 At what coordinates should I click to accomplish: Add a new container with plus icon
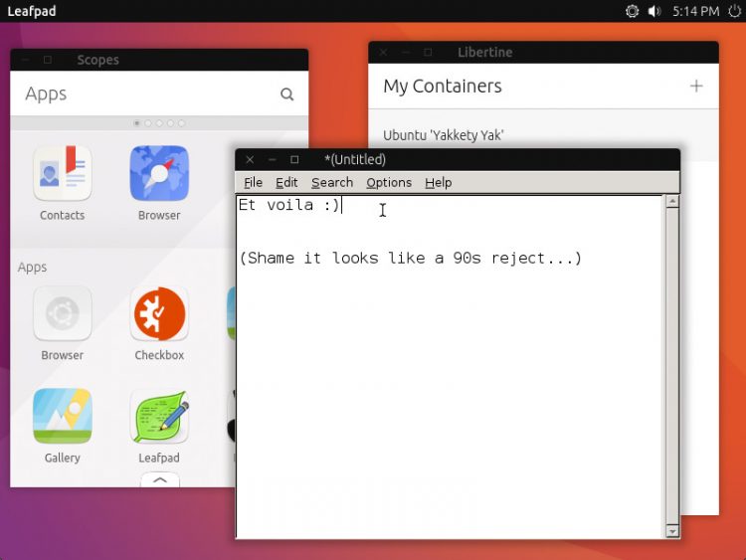[696, 87]
